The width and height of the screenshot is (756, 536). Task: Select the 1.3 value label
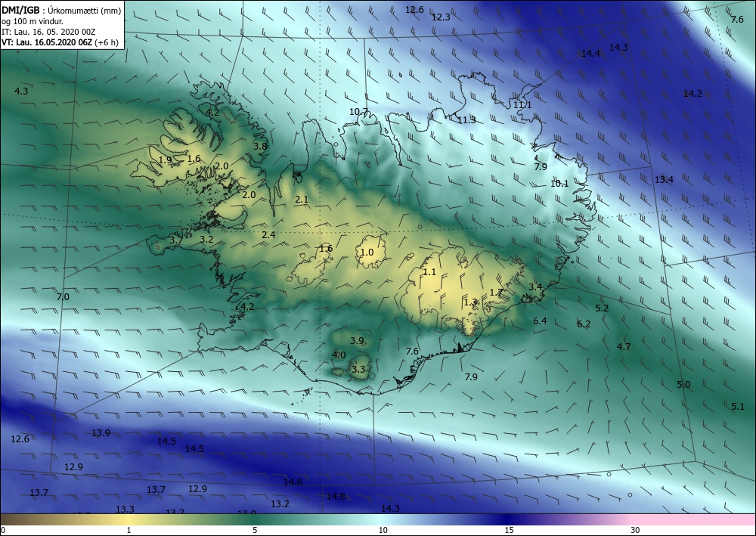(470, 302)
